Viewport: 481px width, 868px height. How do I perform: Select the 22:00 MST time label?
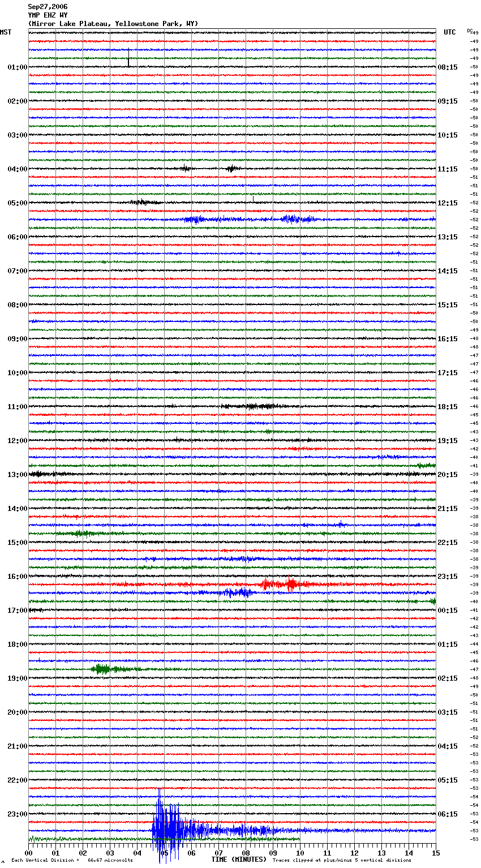[x=18, y=780]
